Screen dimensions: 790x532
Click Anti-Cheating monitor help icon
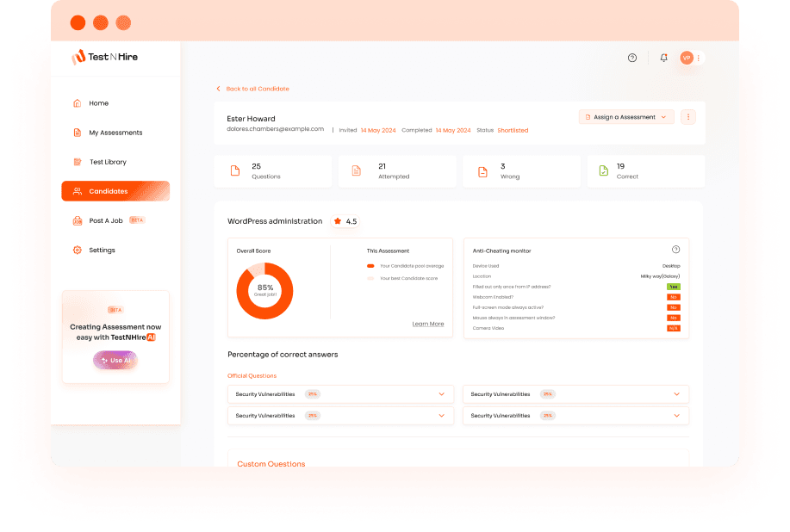pos(675,250)
